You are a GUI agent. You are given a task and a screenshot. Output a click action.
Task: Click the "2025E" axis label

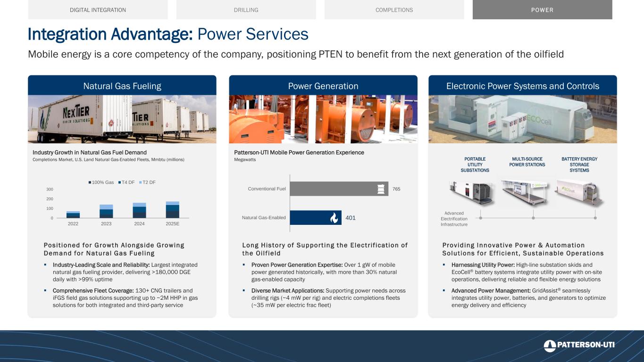tap(173, 224)
